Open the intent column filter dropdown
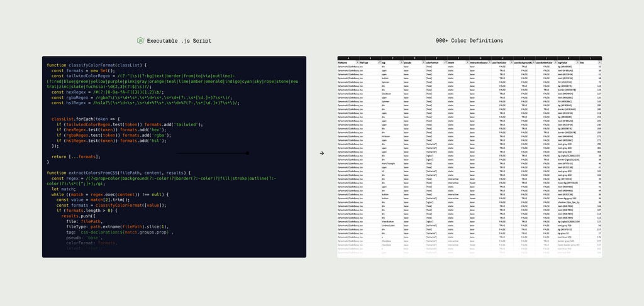The image size is (644, 306). 467,62
